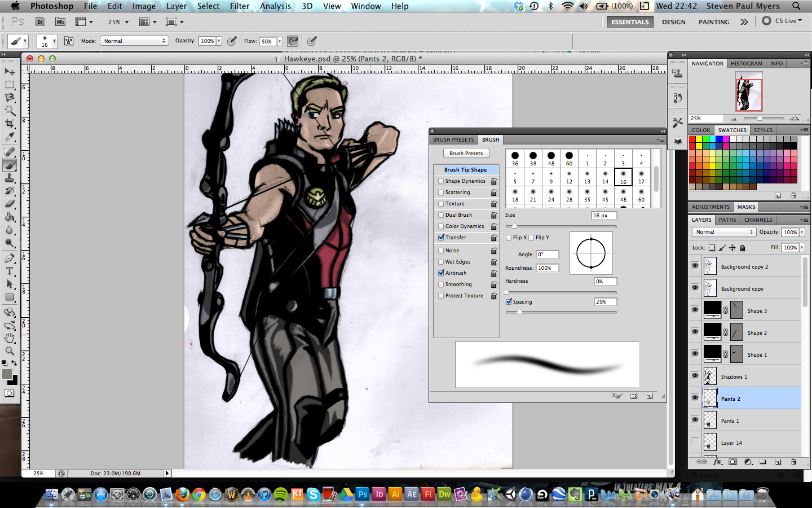The image size is (812, 508).
Task: Select the Paint Bucket tool
Action: tap(10, 217)
